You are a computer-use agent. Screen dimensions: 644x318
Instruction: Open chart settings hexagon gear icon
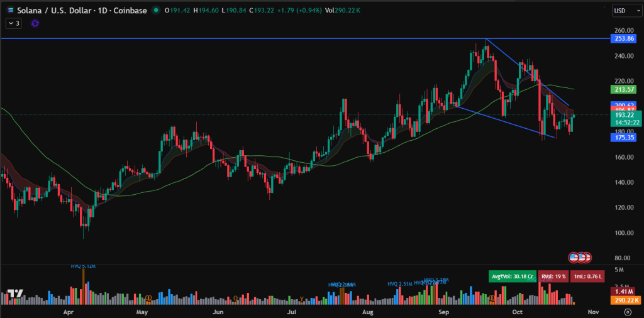point(628,312)
